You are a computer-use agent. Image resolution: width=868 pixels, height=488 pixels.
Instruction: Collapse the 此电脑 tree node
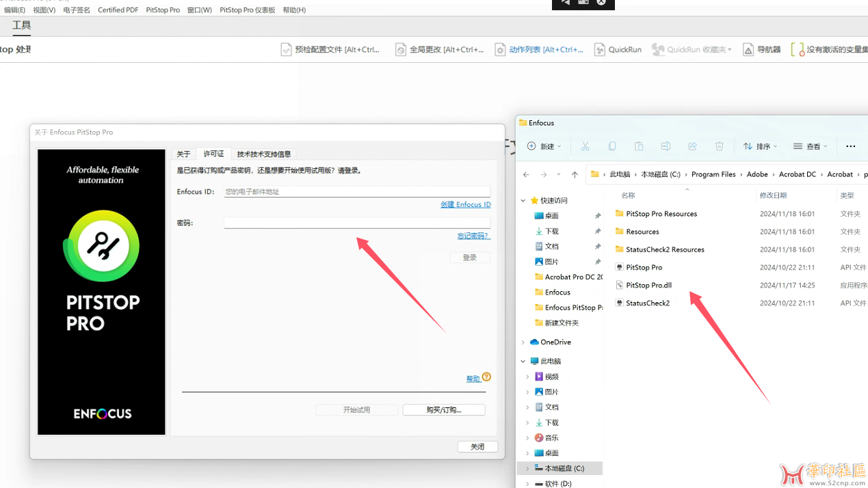523,361
